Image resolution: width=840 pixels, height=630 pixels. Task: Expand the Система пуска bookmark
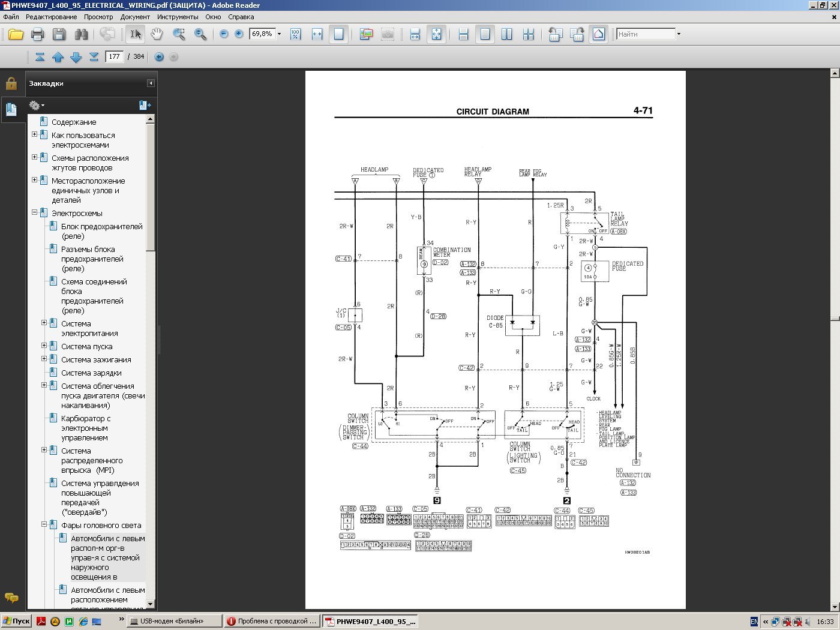point(44,346)
